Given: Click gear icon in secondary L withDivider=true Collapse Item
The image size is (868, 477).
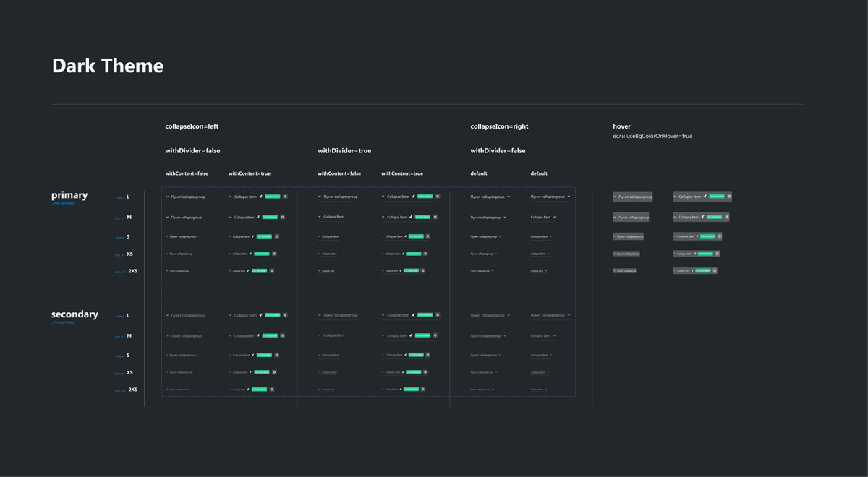Looking at the screenshot, I should pos(438,315).
